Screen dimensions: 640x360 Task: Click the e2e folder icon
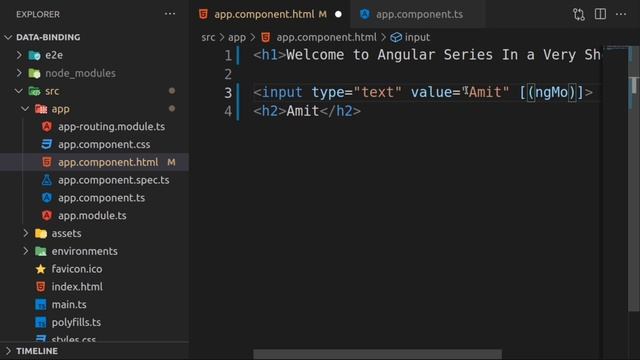(34, 55)
